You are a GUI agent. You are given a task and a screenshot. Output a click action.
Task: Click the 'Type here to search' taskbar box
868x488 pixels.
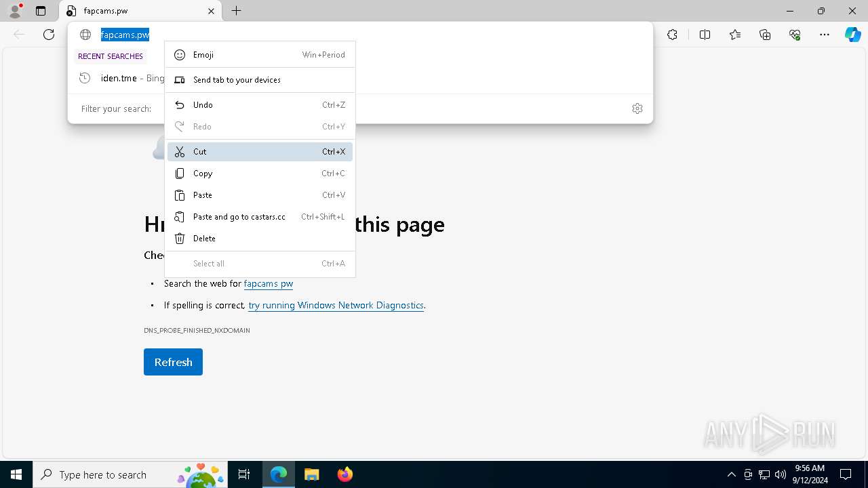[x=129, y=474]
